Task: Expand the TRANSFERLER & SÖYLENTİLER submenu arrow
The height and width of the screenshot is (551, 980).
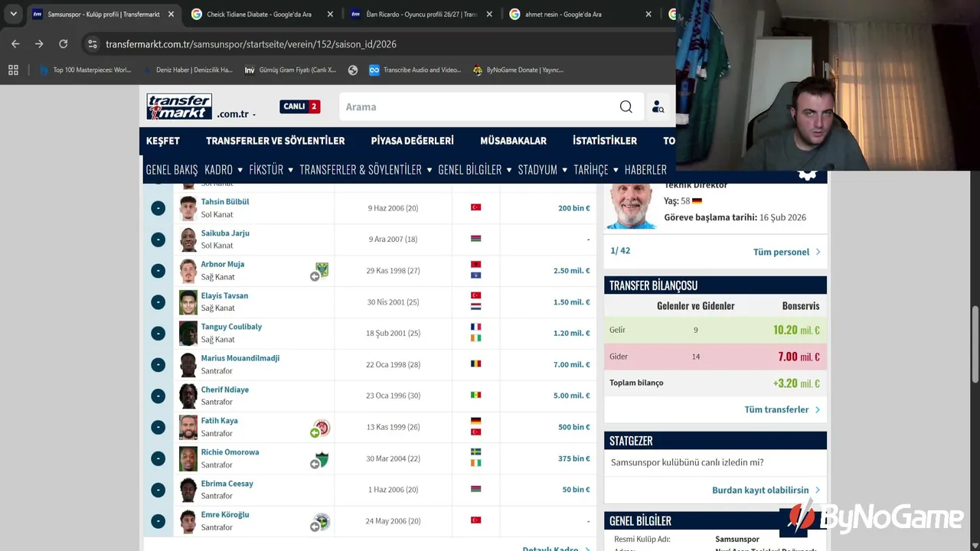Action: pyautogui.click(x=429, y=170)
